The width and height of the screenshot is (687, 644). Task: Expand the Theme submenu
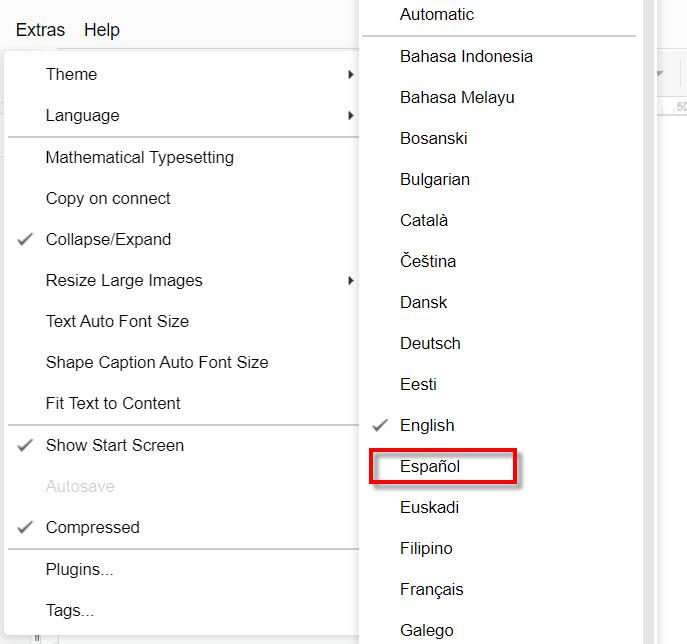point(72,74)
